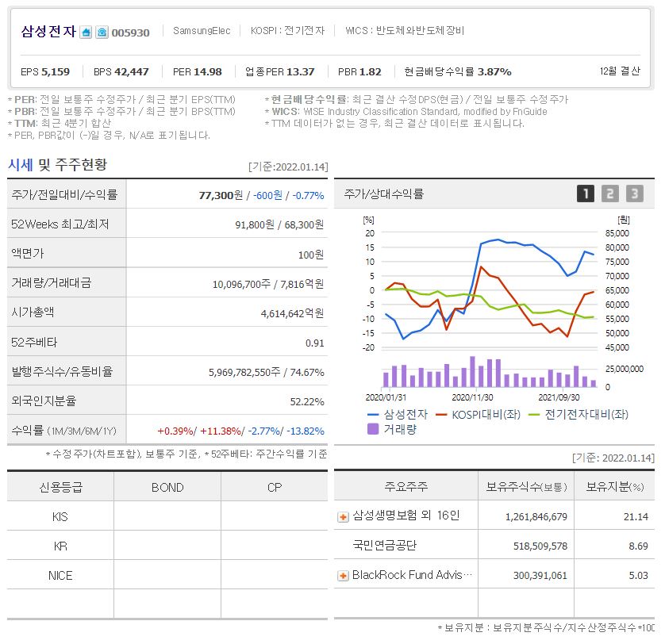Click the 시가총액 4,614,642억원 value
The width and height of the screenshot is (665, 644).
[292, 313]
